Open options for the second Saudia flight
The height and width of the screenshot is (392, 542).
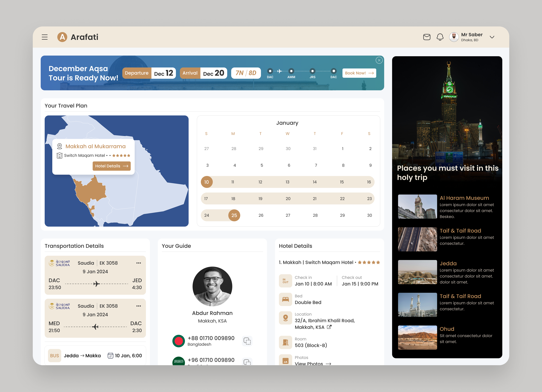139,306
